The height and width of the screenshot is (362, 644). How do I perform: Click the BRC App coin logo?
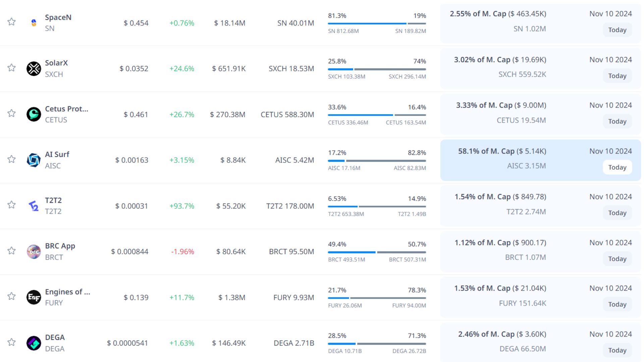[x=34, y=251]
